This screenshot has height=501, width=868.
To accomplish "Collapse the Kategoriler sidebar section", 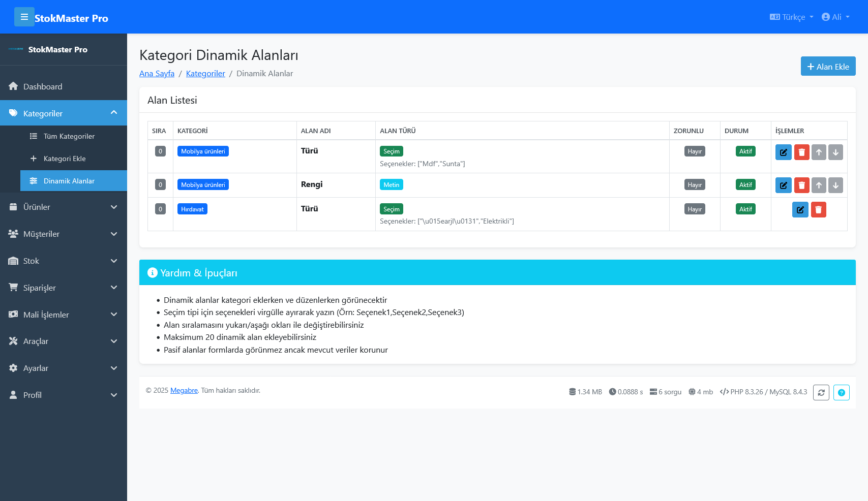I will tap(63, 113).
